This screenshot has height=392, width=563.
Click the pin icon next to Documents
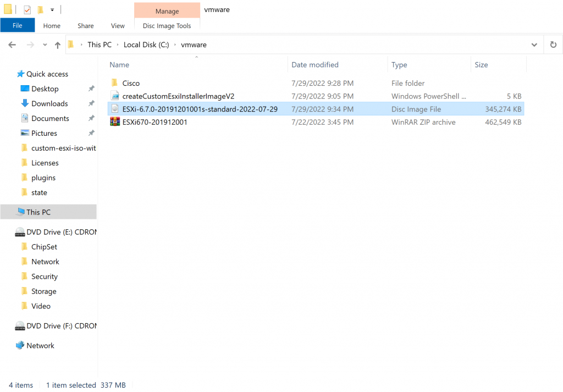92,118
